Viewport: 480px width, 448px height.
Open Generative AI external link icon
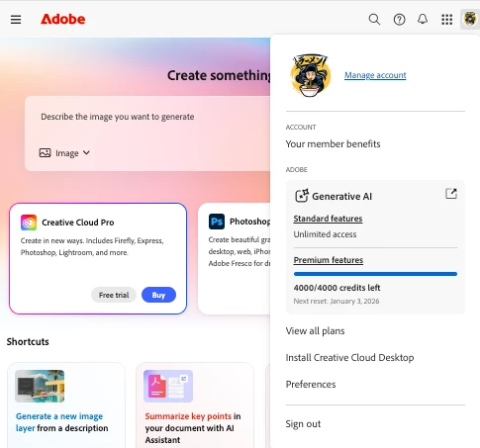pyautogui.click(x=451, y=194)
